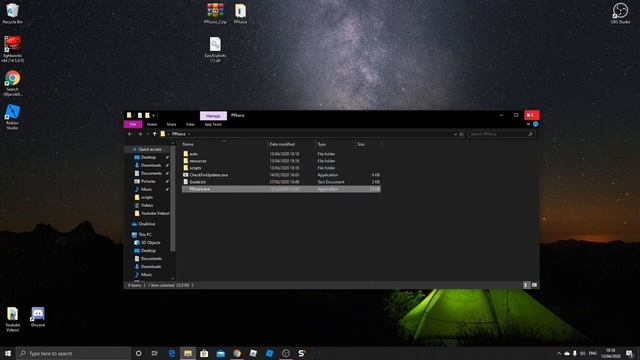Open the View ribbon tab
The width and height of the screenshot is (640, 360).
click(x=190, y=124)
